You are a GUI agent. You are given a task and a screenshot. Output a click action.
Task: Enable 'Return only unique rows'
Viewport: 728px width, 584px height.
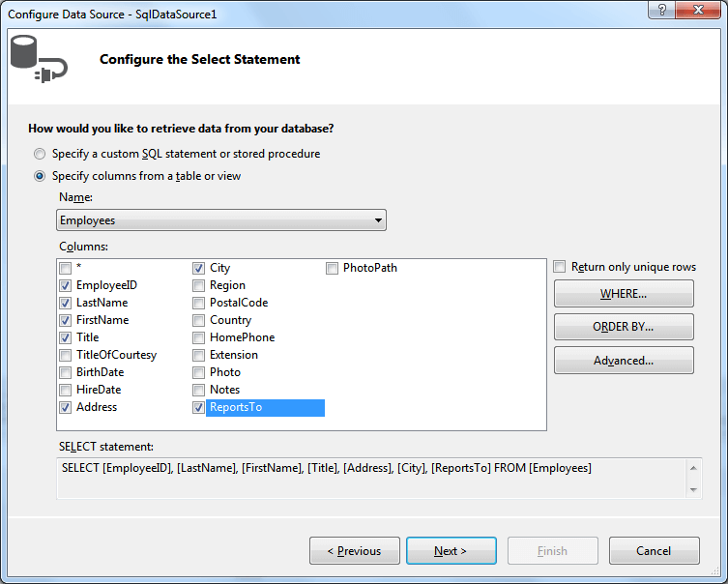tap(560, 267)
